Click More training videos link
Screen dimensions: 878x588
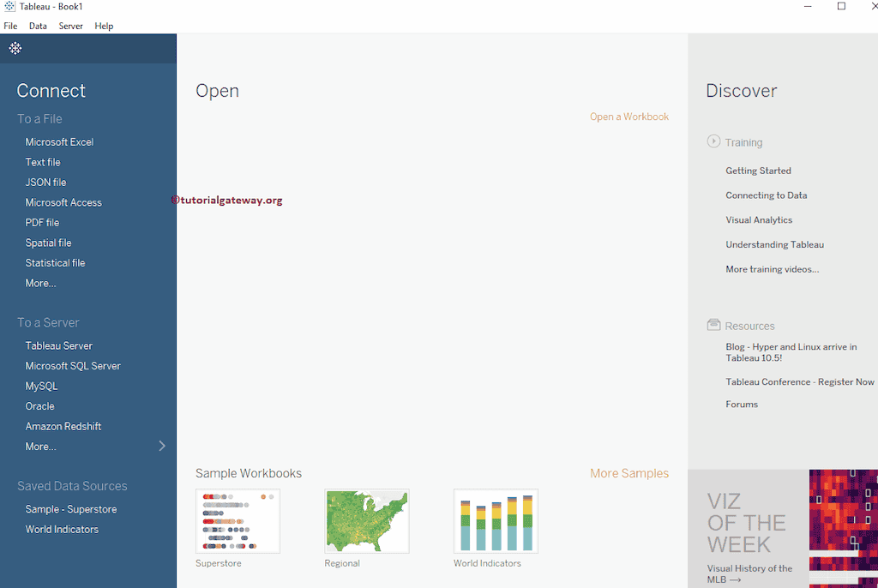773,269
